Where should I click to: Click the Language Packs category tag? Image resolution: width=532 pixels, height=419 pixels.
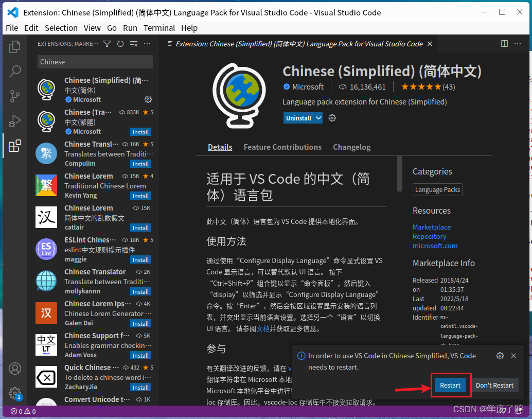(x=437, y=189)
